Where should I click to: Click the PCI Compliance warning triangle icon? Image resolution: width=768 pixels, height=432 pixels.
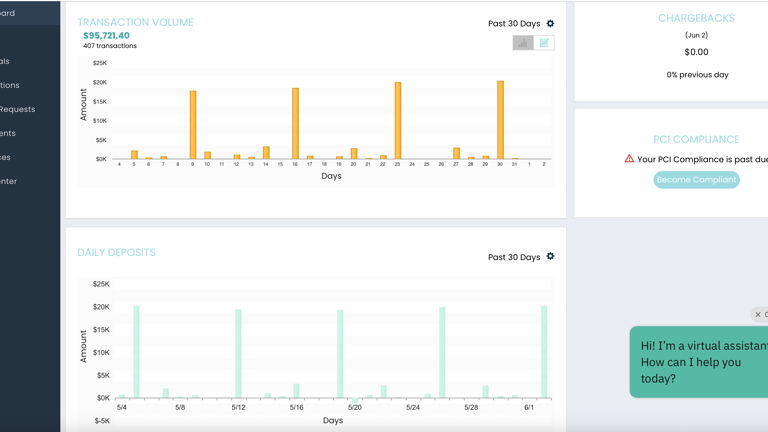(629, 159)
